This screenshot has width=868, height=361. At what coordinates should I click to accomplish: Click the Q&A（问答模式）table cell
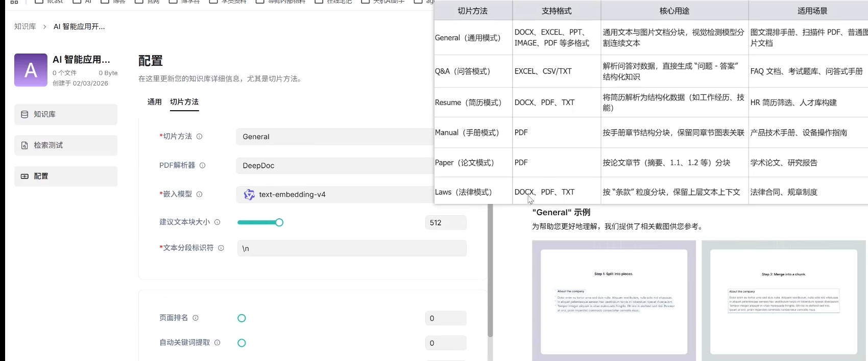coord(473,71)
